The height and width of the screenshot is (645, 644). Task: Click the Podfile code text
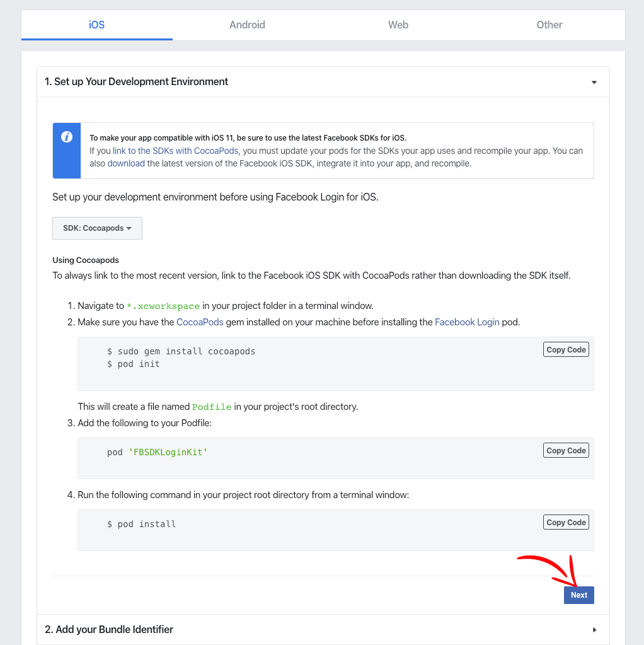[x=212, y=407]
